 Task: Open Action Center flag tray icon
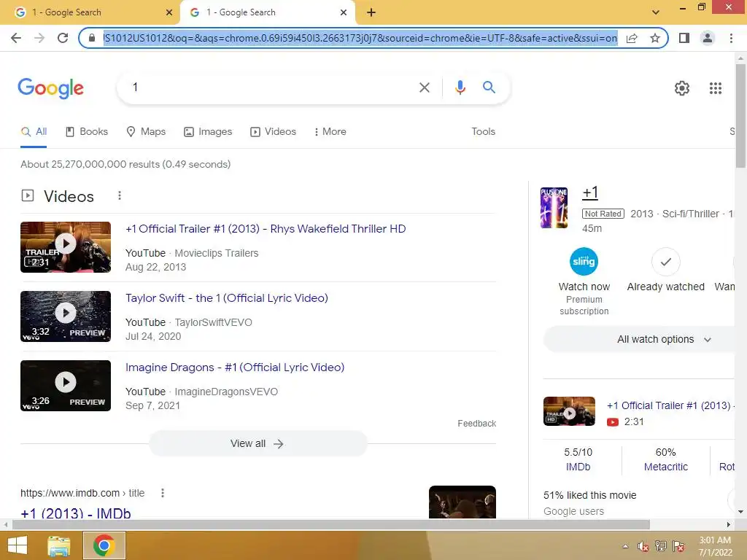[x=678, y=546]
